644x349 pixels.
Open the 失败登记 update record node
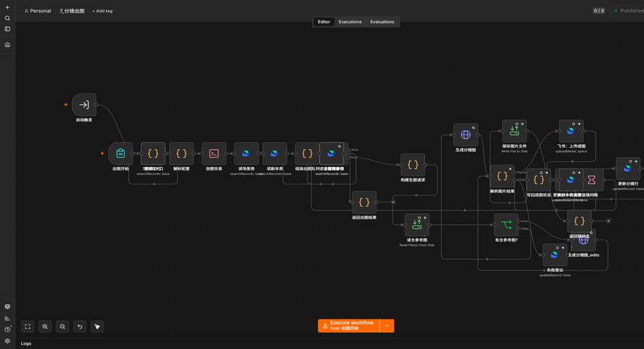555,255
